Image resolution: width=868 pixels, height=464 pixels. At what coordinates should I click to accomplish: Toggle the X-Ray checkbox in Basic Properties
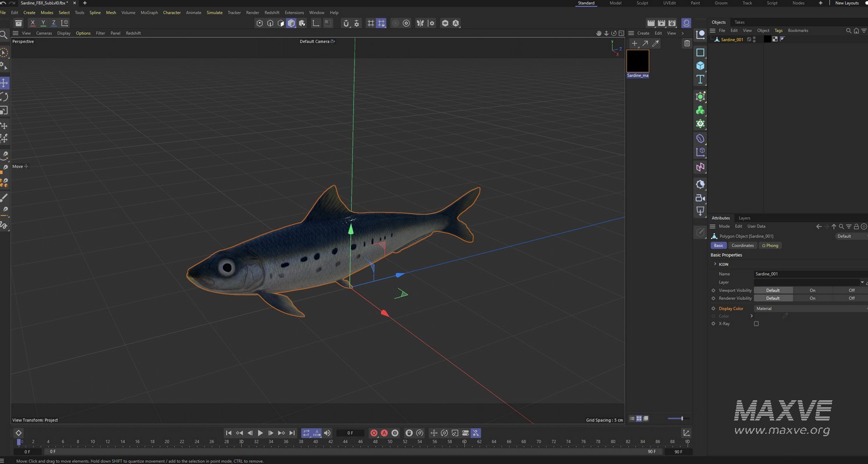coord(757,324)
